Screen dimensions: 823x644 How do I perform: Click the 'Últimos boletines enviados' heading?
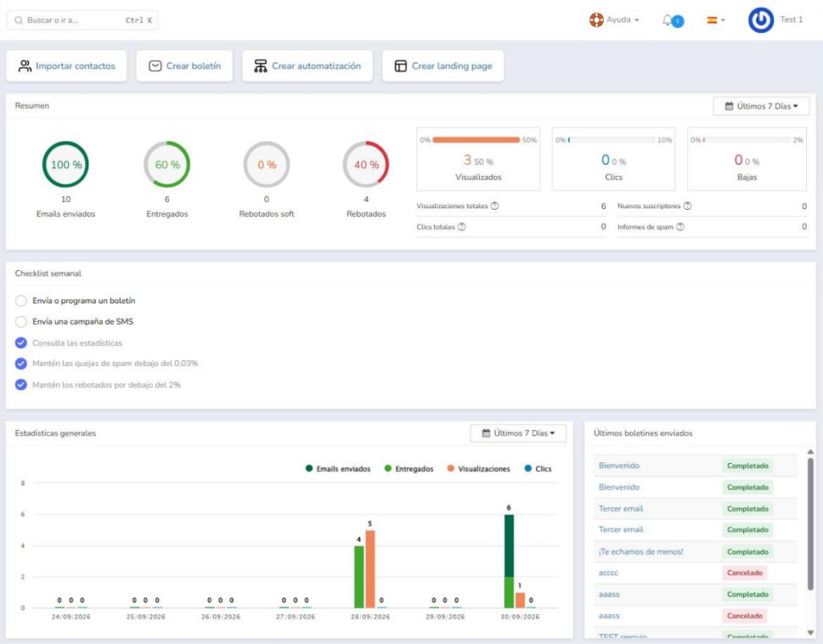pos(643,433)
